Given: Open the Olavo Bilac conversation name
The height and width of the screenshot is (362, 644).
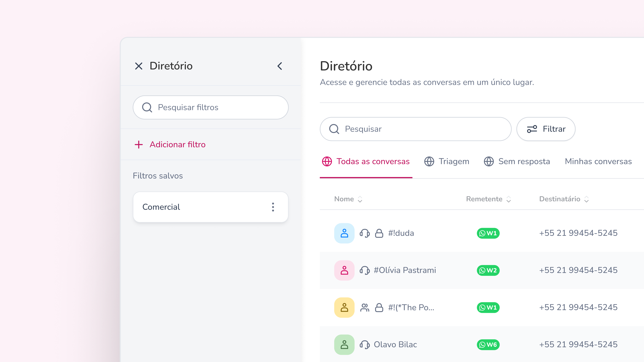Looking at the screenshot, I should 395,345.
